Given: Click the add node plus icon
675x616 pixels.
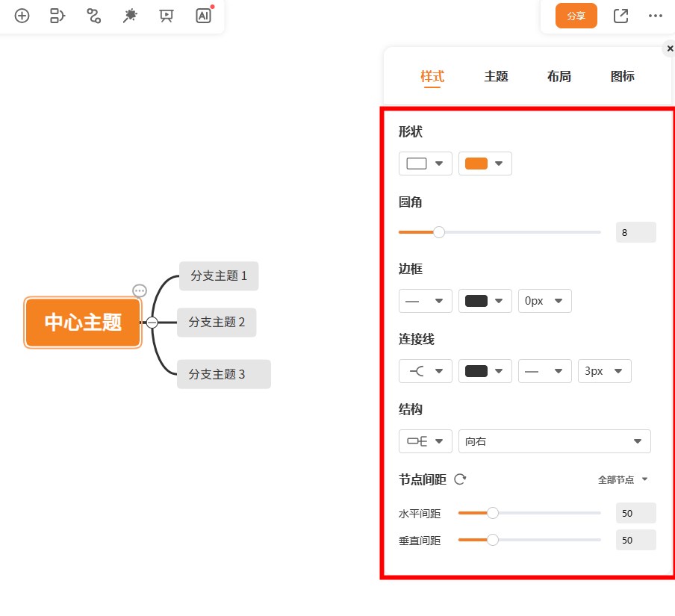Looking at the screenshot, I should 22,16.
